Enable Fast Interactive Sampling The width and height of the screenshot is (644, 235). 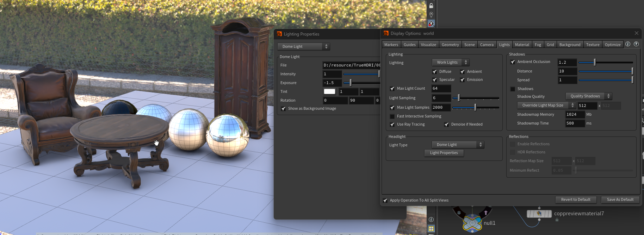click(392, 116)
